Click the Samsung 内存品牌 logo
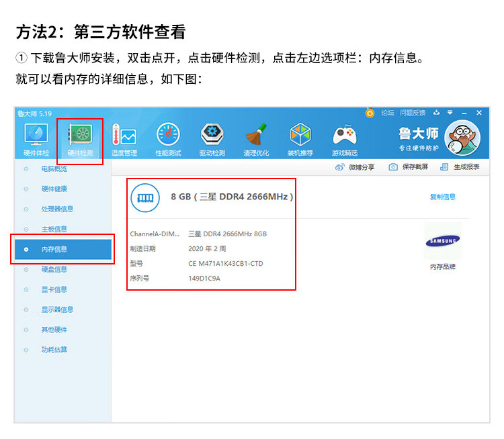Screen dimensions: 504x439 pyautogui.click(x=443, y=241)
